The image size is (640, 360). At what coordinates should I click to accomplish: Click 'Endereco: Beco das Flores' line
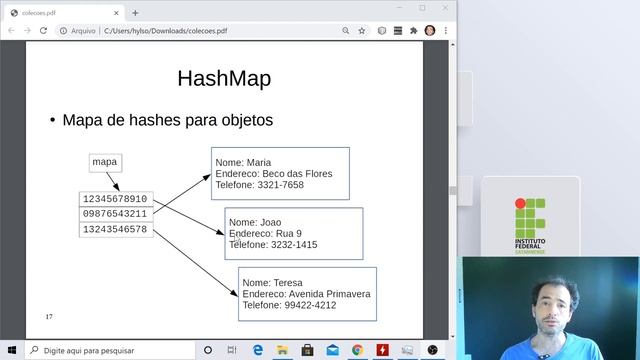pyautogui.click(x=274, y=173)
